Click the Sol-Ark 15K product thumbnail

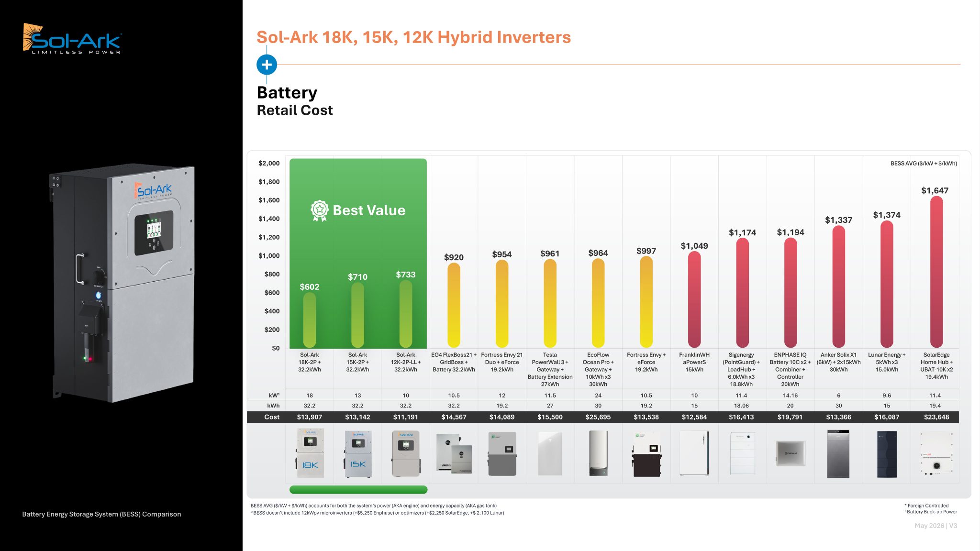(357, 453)
